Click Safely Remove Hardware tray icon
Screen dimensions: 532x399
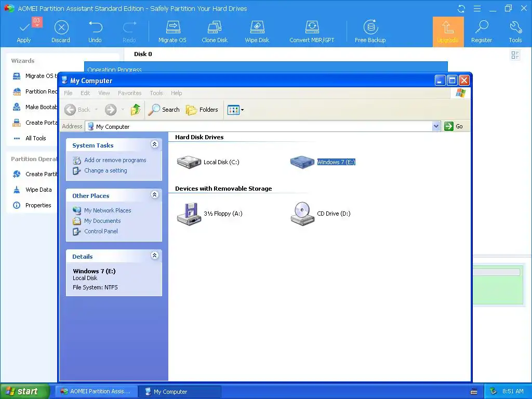point(494,391)
